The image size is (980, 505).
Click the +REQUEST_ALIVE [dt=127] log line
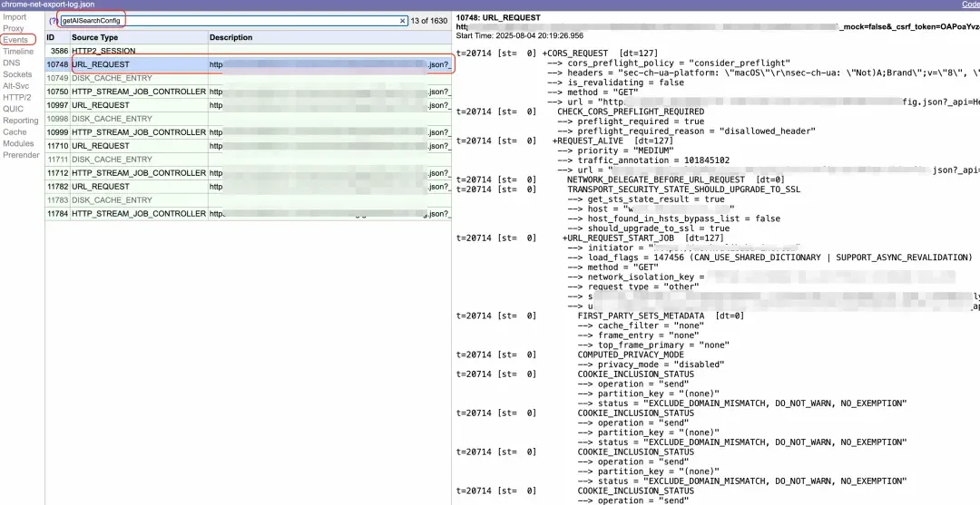(x=612, y=141)
